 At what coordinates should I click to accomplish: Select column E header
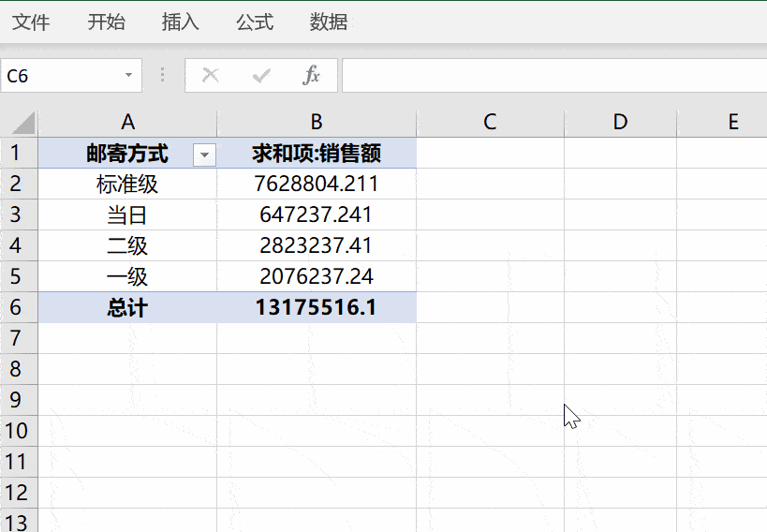click(722, 123)
